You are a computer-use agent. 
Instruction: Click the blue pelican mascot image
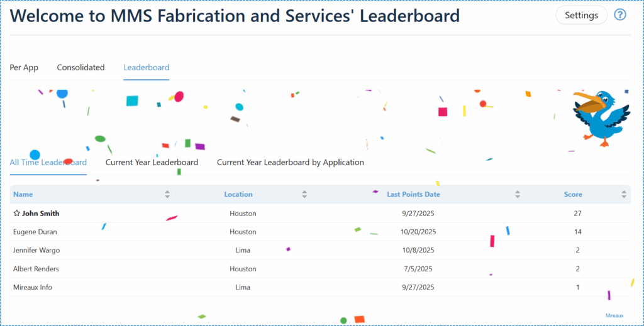[601, 117]
